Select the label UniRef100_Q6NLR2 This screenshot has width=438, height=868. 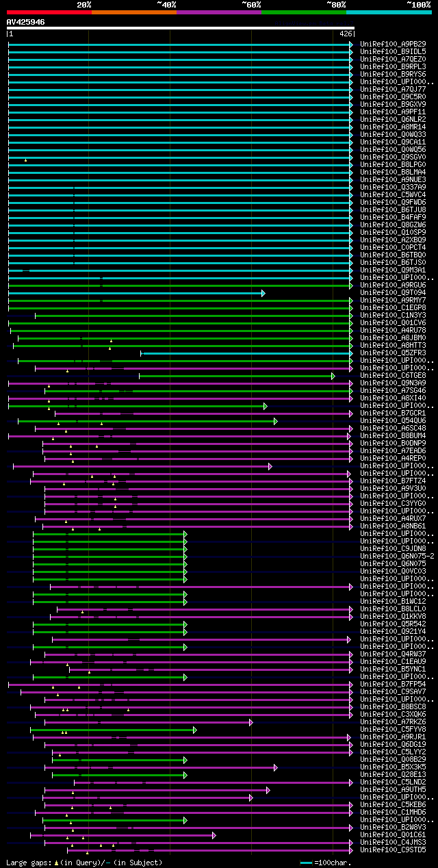[393, 120]
